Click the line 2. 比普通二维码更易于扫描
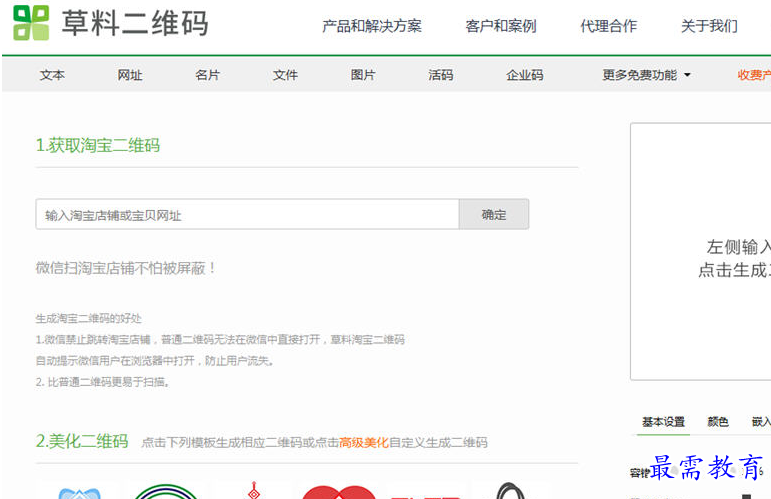The image size is (771, 499). pyautogui.click(x=103, y=382)
